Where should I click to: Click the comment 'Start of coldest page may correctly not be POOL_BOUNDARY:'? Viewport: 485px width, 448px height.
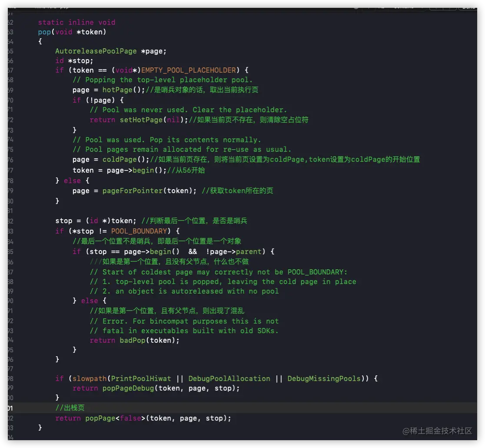[219, 272]
